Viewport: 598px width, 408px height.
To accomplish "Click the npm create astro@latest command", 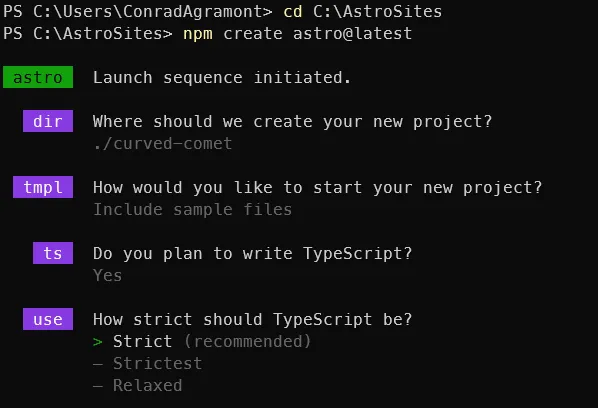I will [x=297, y=34].
